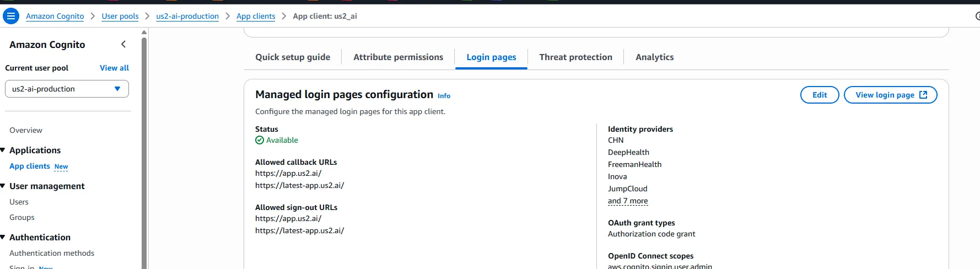
Task: Open us2-ai-production breadcrumb link
Action: tap(187, 16)
